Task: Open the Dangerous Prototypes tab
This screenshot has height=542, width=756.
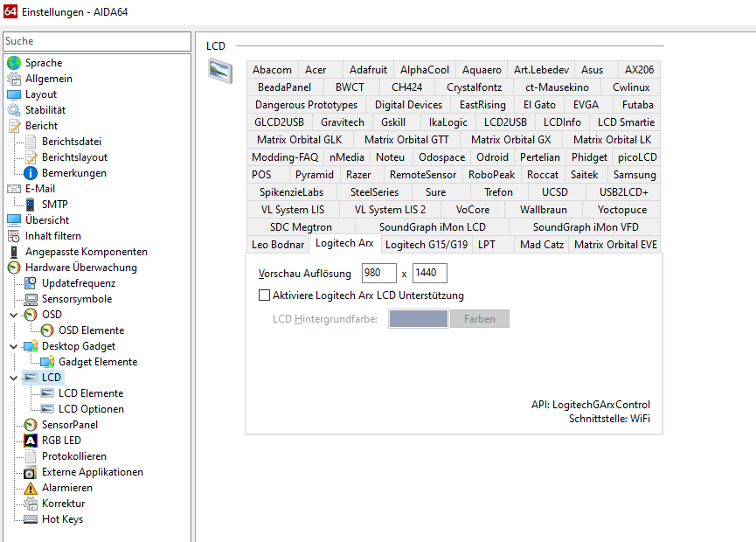Action: (x=306, y=105)
